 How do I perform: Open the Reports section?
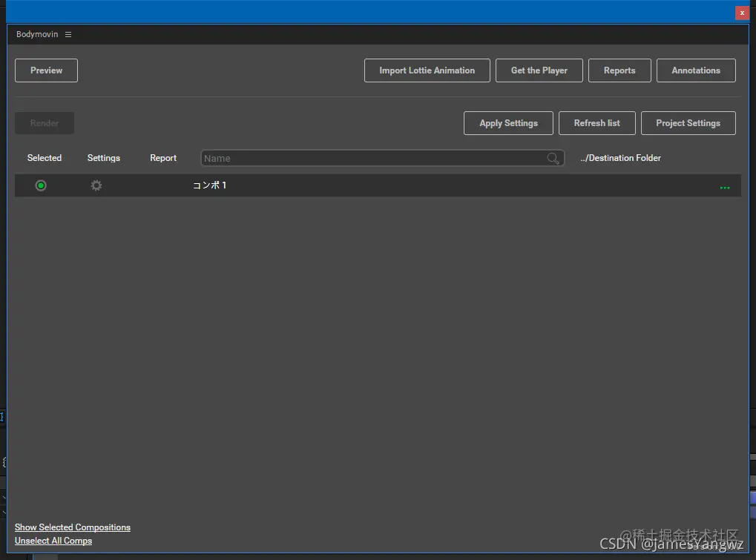(x=619, y=70)
